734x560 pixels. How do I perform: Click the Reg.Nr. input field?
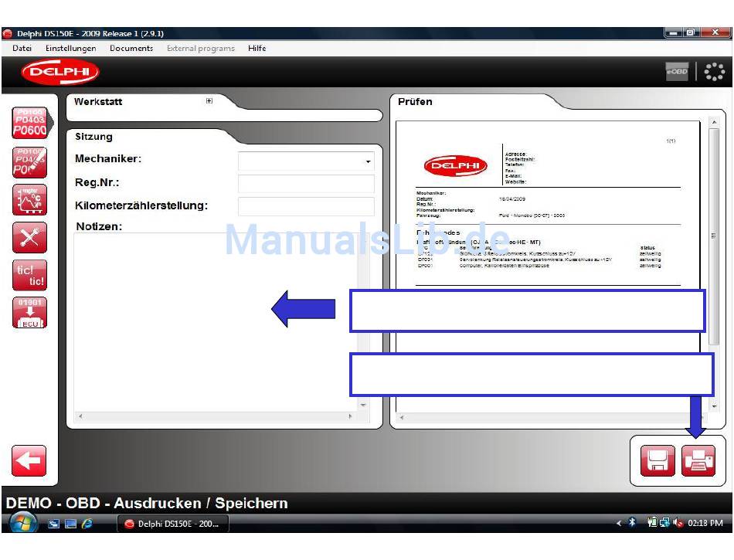point(306,184)
